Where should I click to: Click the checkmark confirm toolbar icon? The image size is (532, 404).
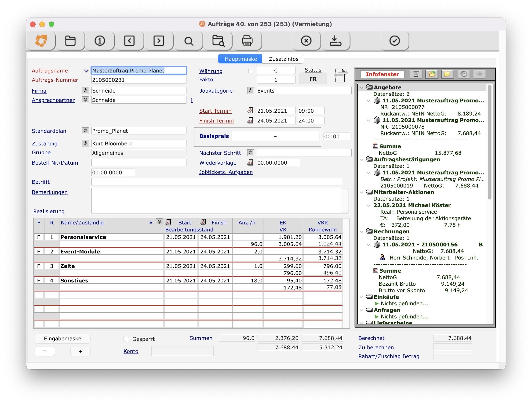394,41
